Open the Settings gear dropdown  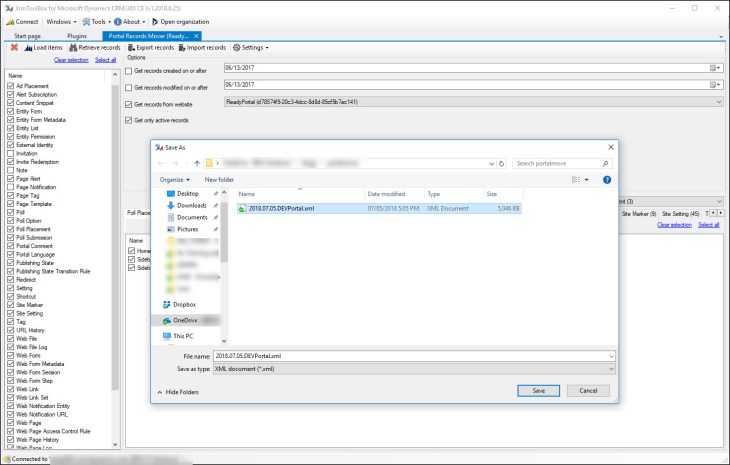coord(250,47)
